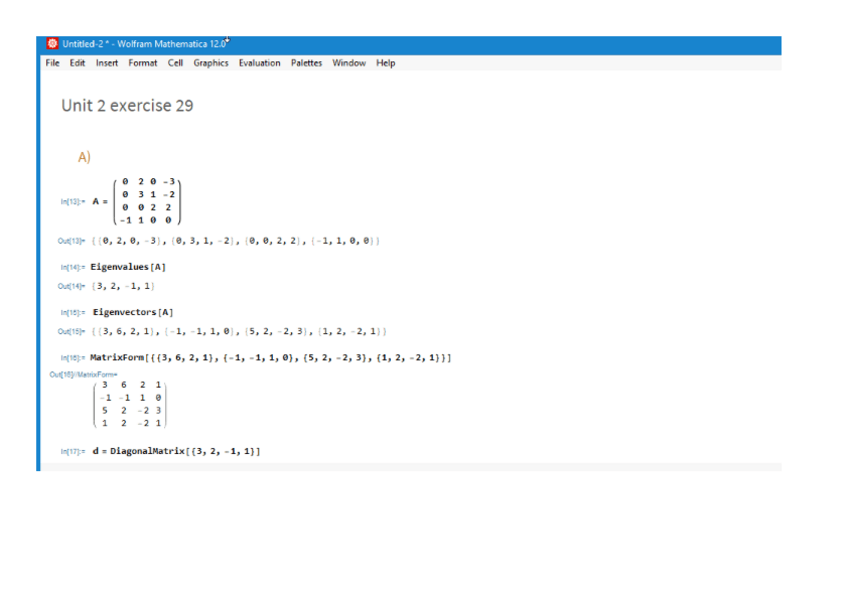Click the Out[16]//MatrixForm label

click(83, 375)
